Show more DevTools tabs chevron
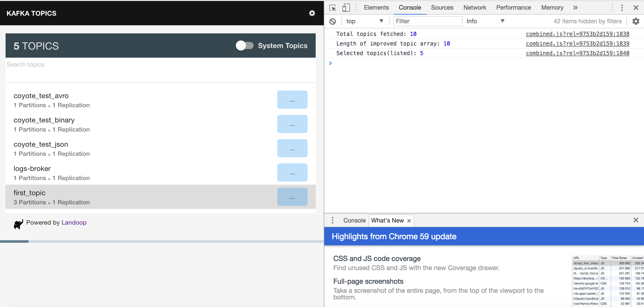This screenshot has height=307, width=644. [x=575, y=8]
